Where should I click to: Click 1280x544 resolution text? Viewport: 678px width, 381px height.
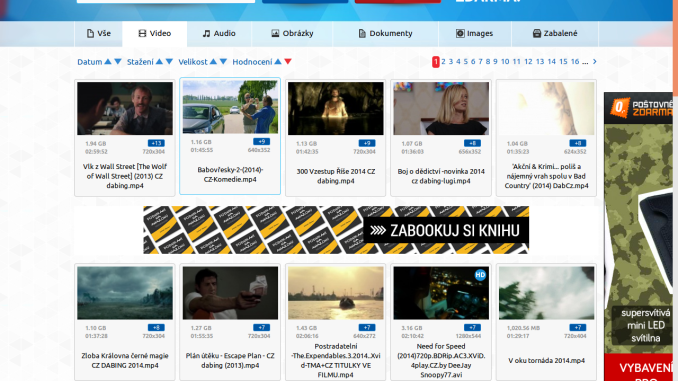click(x=468, y=336)
